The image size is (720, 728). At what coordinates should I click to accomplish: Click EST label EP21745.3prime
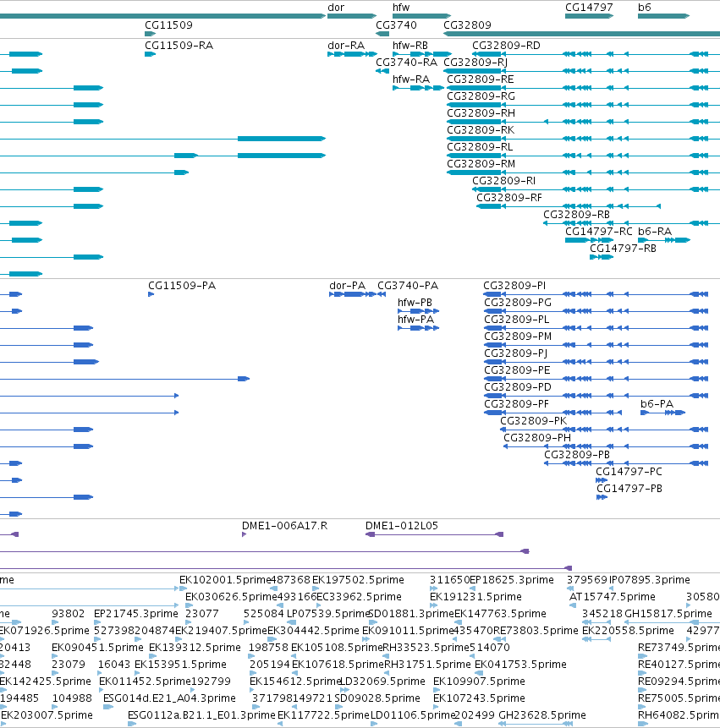click(136, 614)
